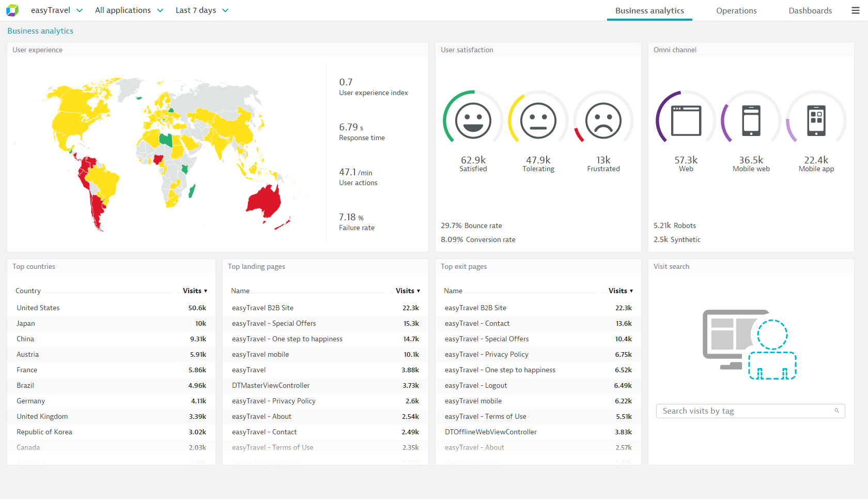Select France row in Top countries
Screen dimensions: 868x499
(111, 370)
